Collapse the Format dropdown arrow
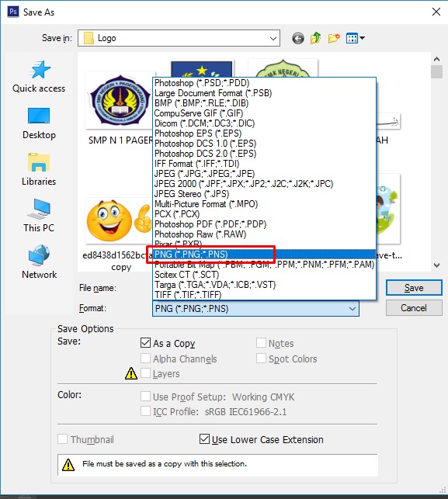The height and width of the screenshot is (499, 448). pyautogui.click(x=352, y=309)
